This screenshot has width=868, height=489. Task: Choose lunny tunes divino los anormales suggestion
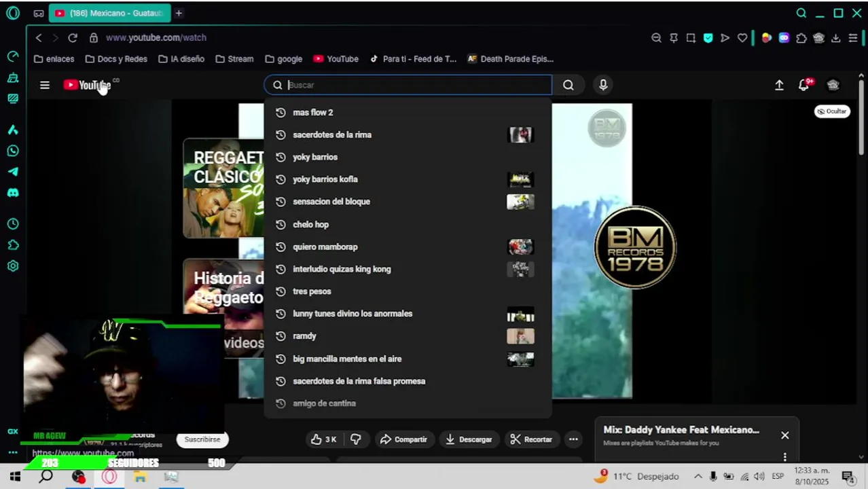point(408,314)
